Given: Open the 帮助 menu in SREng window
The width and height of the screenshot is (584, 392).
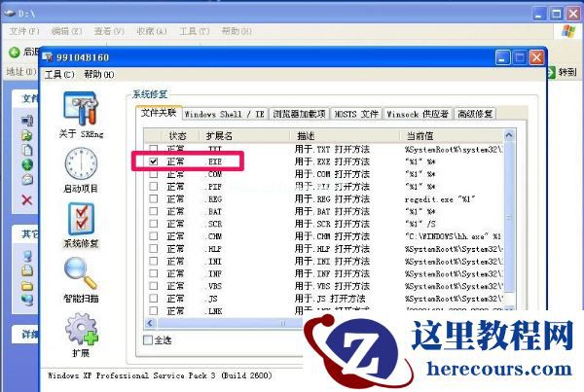Looking at the screenshot, I should [99, 75].
